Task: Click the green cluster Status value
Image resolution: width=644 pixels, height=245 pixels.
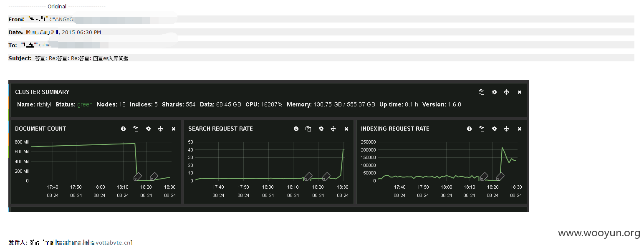Action: 85,104
